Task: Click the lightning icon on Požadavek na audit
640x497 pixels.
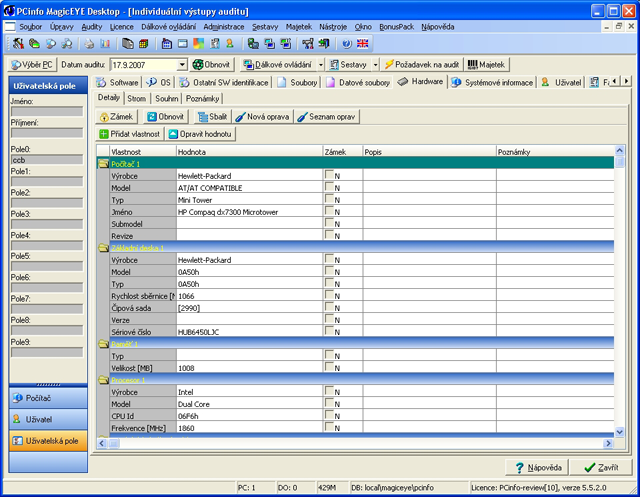Action: [x=389, y=64]
